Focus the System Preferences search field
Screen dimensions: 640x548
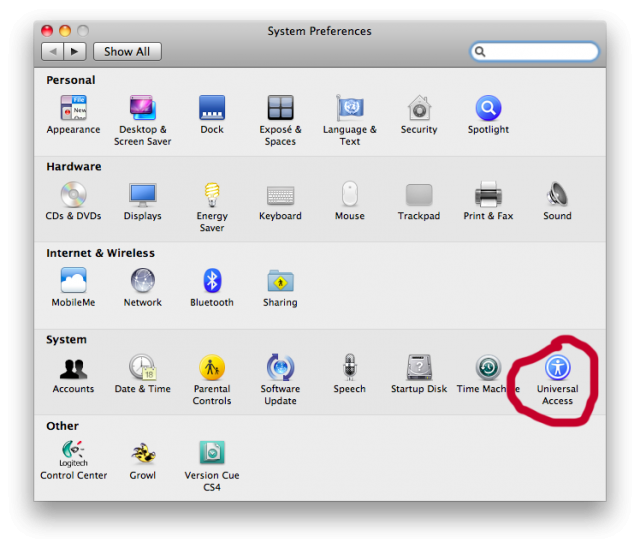534,51
